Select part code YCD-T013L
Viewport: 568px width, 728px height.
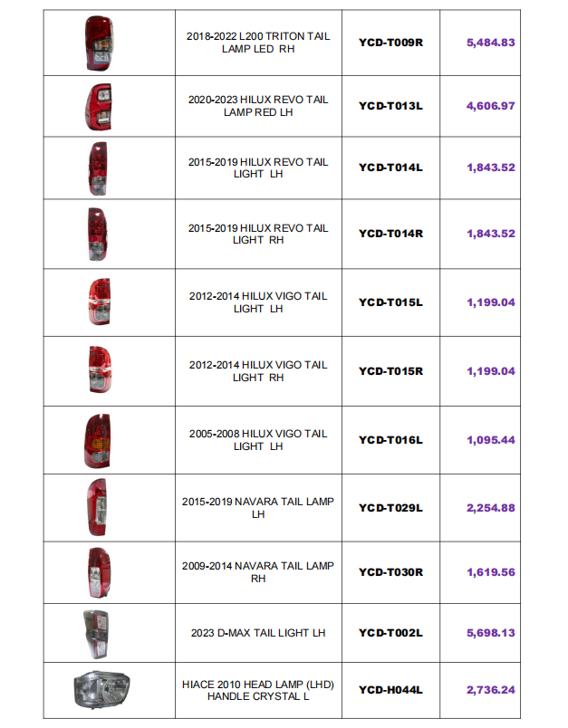click(x=390, y=106)
